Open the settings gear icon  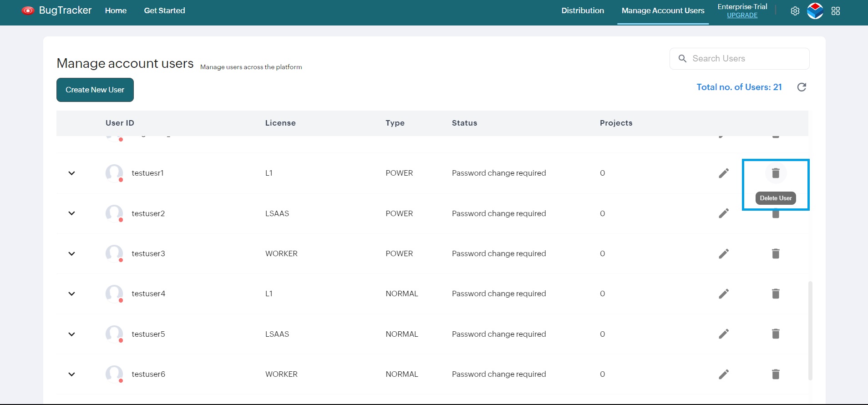795,11
